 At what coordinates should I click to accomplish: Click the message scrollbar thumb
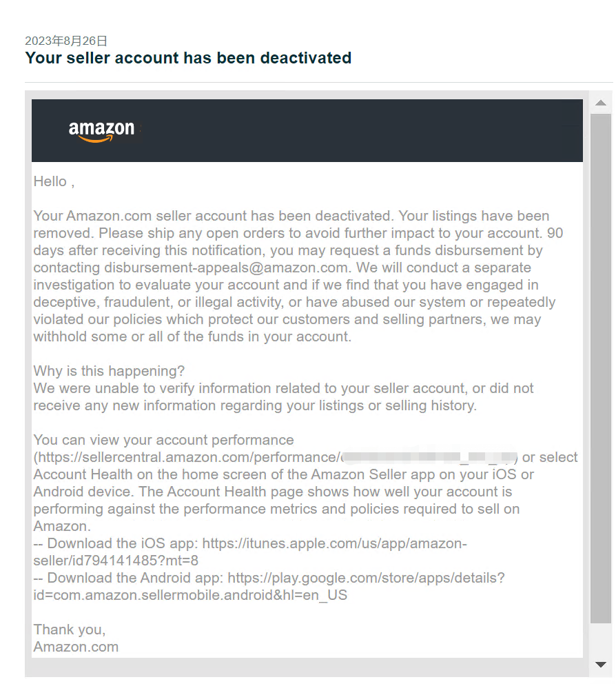[x=601, y=368]
